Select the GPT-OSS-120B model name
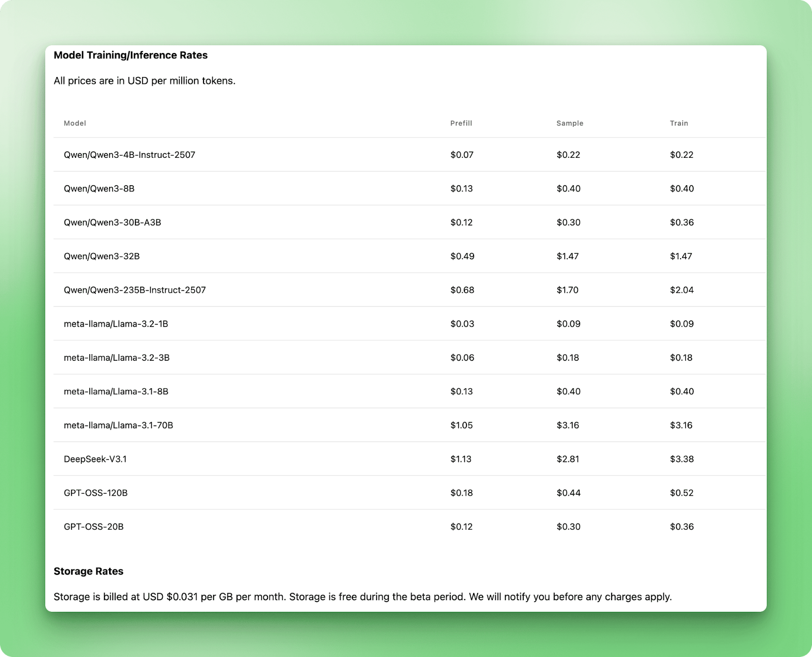The width and height of the screenshot is (812, 657). [96, 493]
